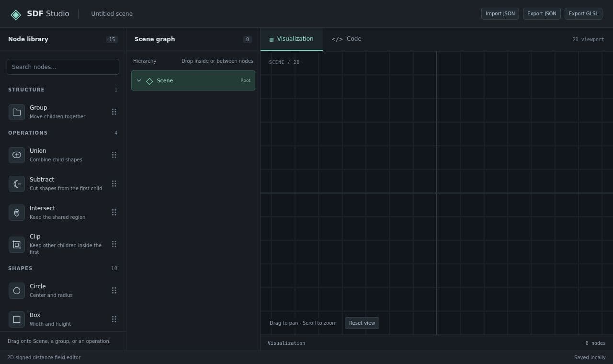The height and width of the screenshot is (364, 613).
Task: Reset view in the viewport
Action: click(362, 323)
